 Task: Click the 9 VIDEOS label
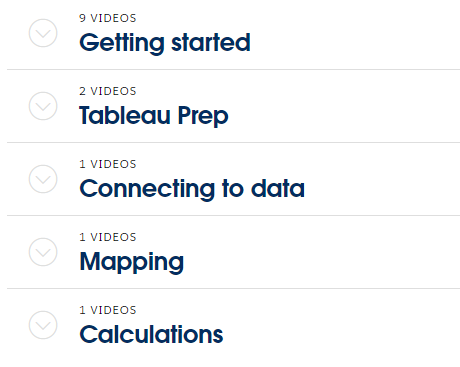coord(108,18)
